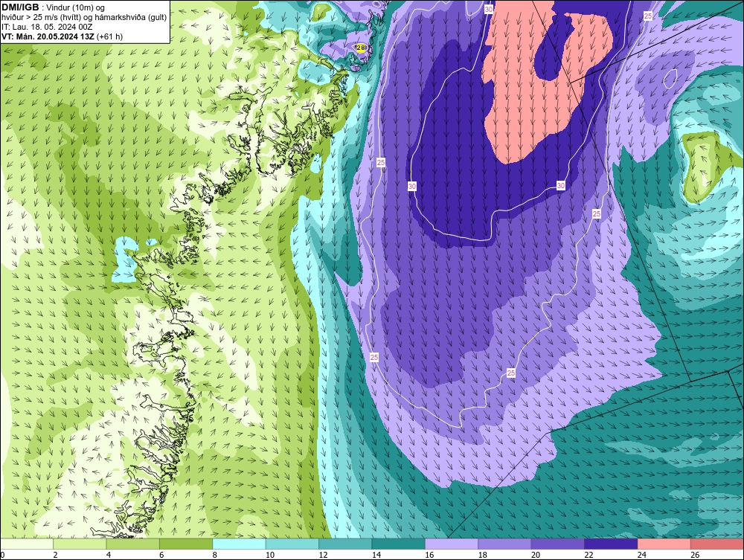Viewport: 744px width, 560px height.
Task: Select the 2–4 m/s light green legend swatch
Action: point(80,544)
